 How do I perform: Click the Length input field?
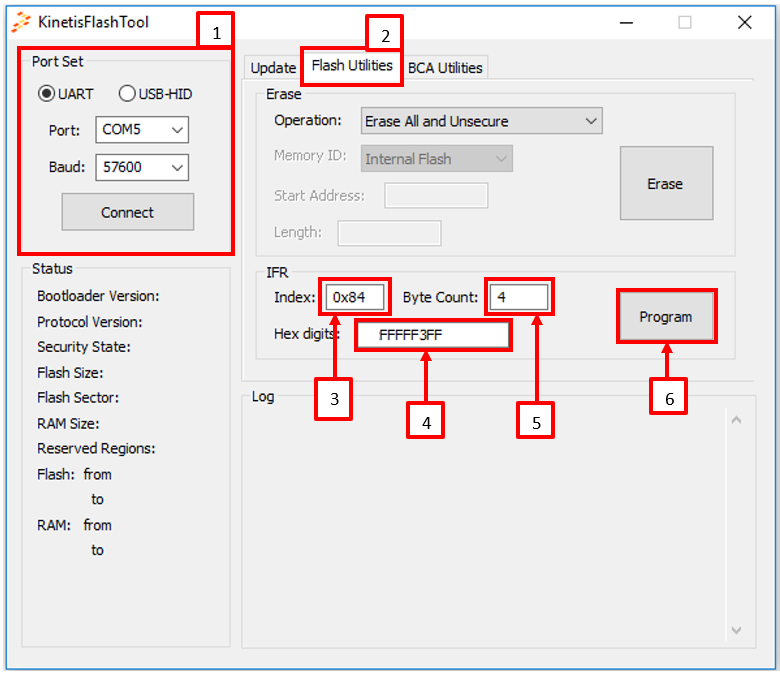pos(390,233)
